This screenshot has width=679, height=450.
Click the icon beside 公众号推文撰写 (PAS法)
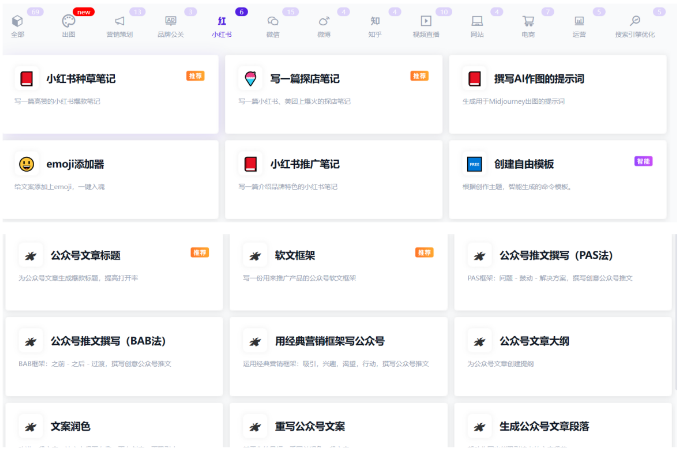pyautogui.click(x=479, y=256)
